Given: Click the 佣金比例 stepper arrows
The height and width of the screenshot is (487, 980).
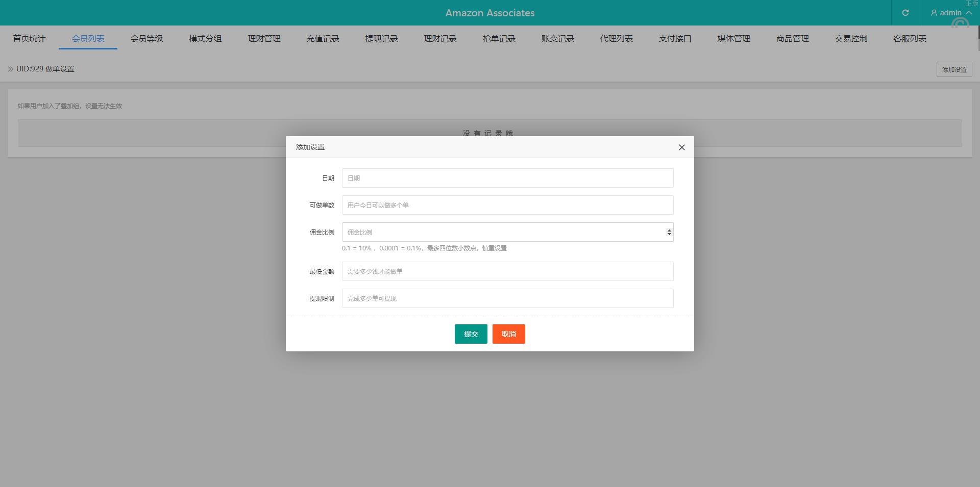Looking at the screenshot, I should 669,232.
